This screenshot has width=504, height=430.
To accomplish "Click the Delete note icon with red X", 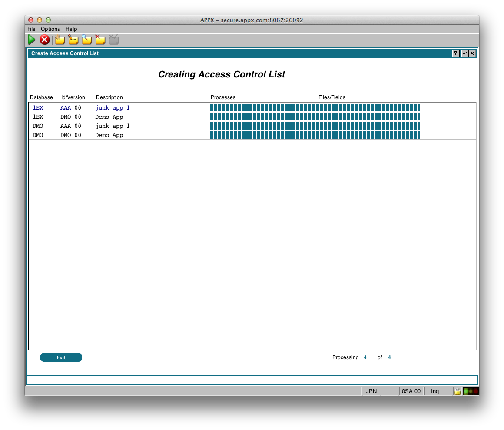I will (100, 40).
